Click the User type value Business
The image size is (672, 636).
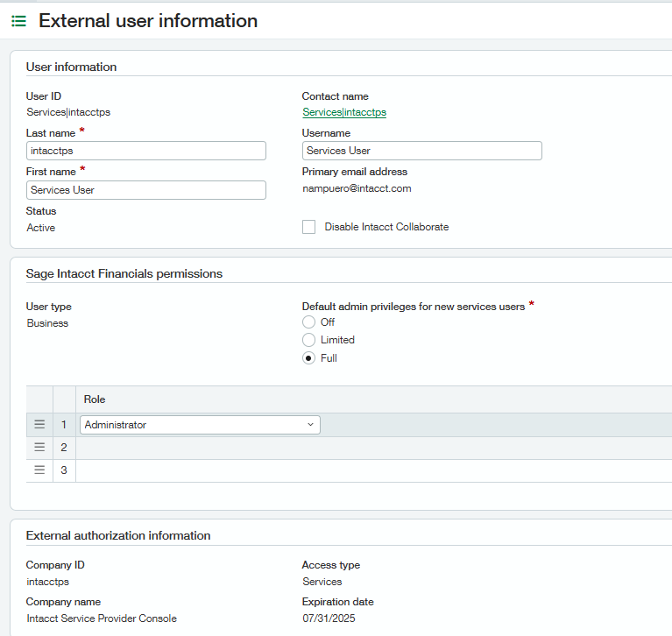[x=47, y=323]
